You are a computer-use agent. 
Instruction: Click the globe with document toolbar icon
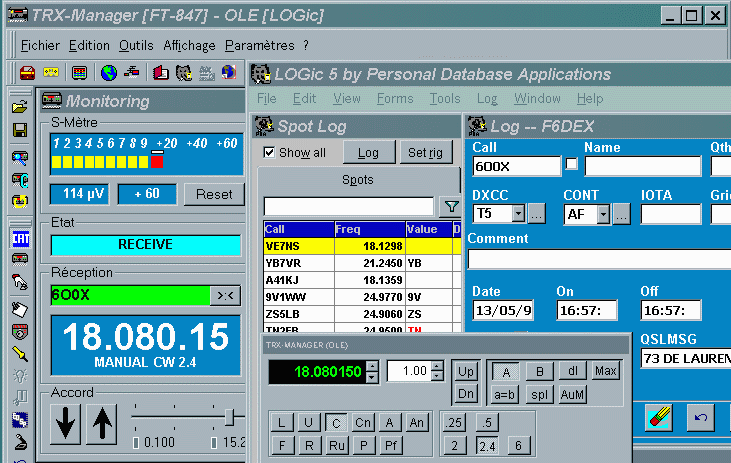coord(229,72)
